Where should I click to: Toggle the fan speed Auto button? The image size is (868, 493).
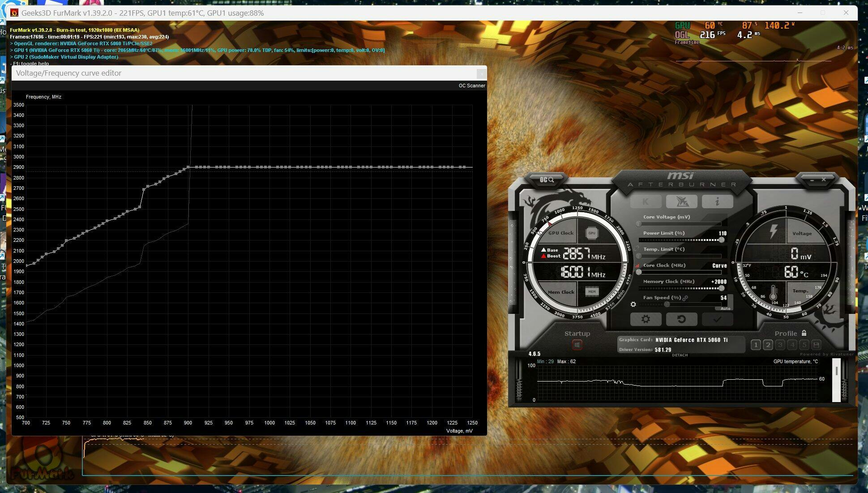click(725, 309)
